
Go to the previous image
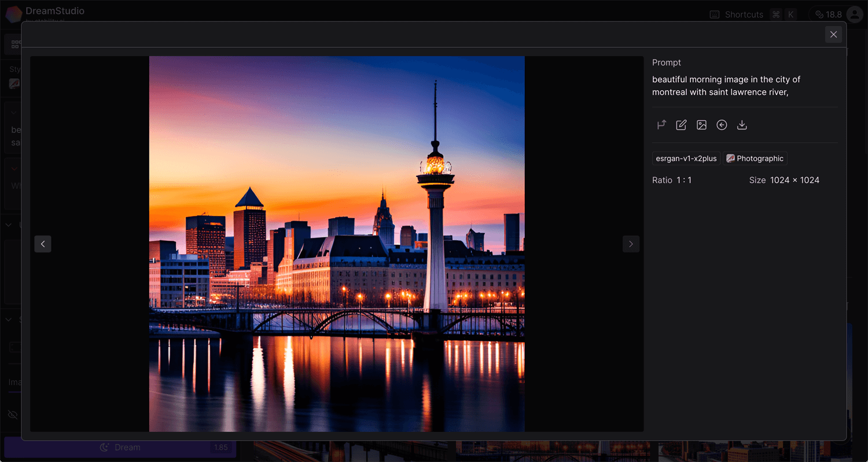[x=43, y=244]
